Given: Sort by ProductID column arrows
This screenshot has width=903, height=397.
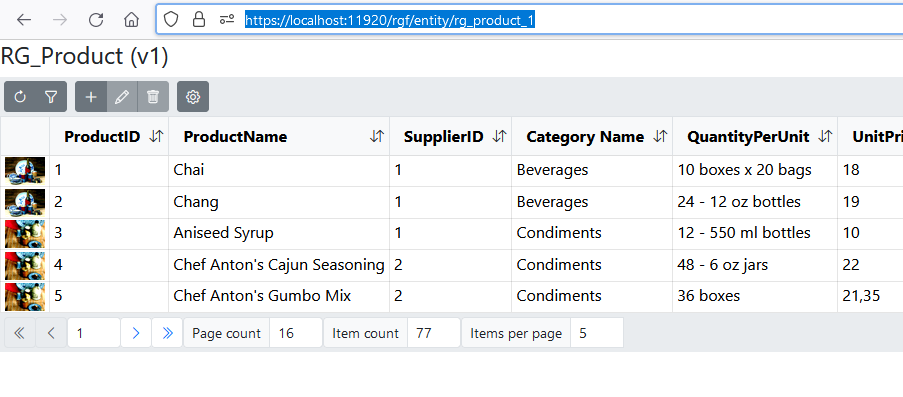Looking at the screenshot, I should [x=156, y=137].
